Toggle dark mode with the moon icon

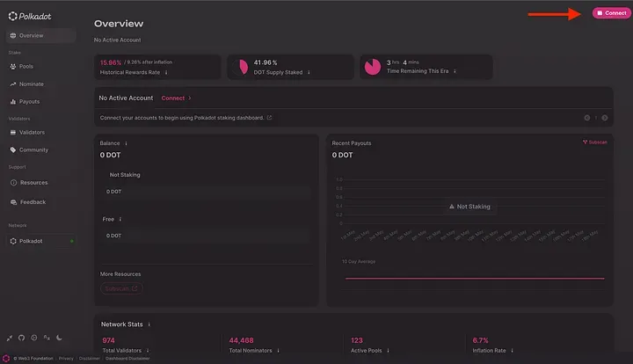tap(60, 338)
